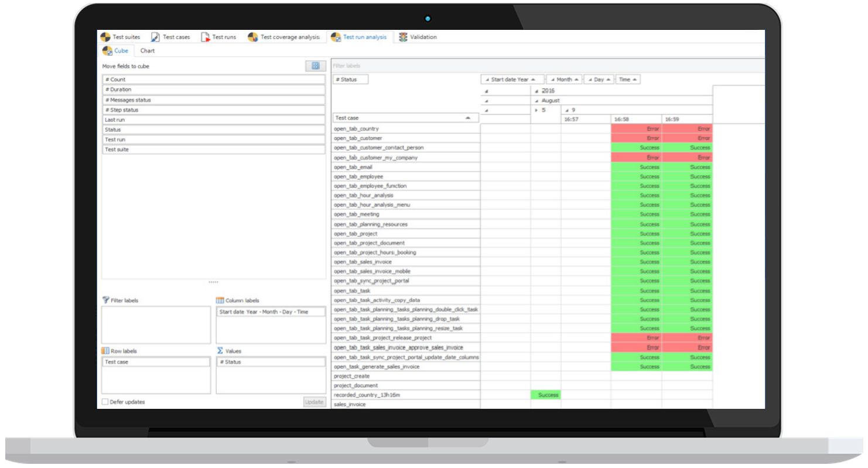The width and height of the screenshot is (868, 468).
Task: Click the Test runs play icon
Action: point(205,37)
